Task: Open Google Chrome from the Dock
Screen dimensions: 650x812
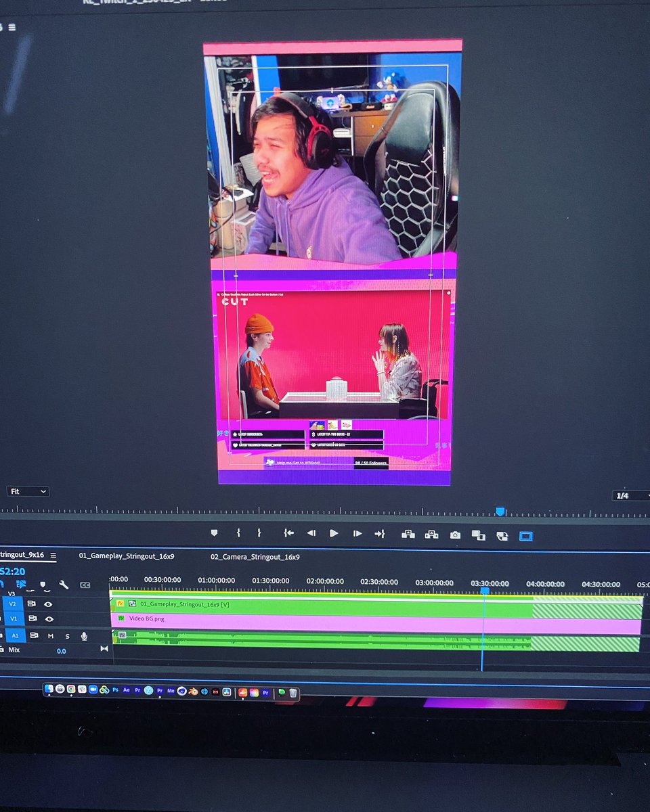Action: point(71,690)
